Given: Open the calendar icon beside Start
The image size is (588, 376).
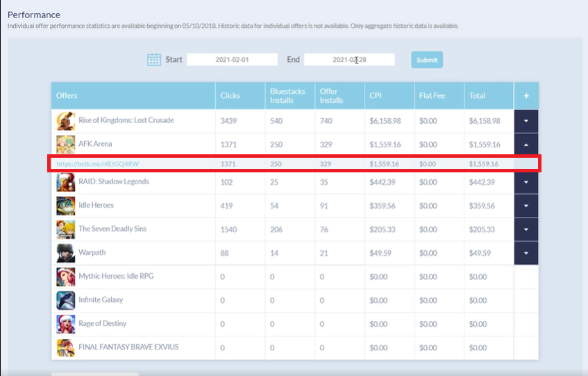Looking at the screenshot, I should tap(153, 60).
